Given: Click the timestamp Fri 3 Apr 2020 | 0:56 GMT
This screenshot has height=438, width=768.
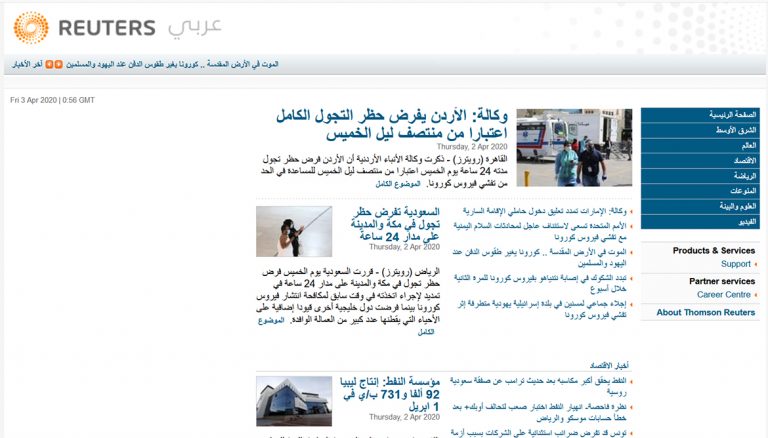Looking at the screenshot, I should [52, 100].
